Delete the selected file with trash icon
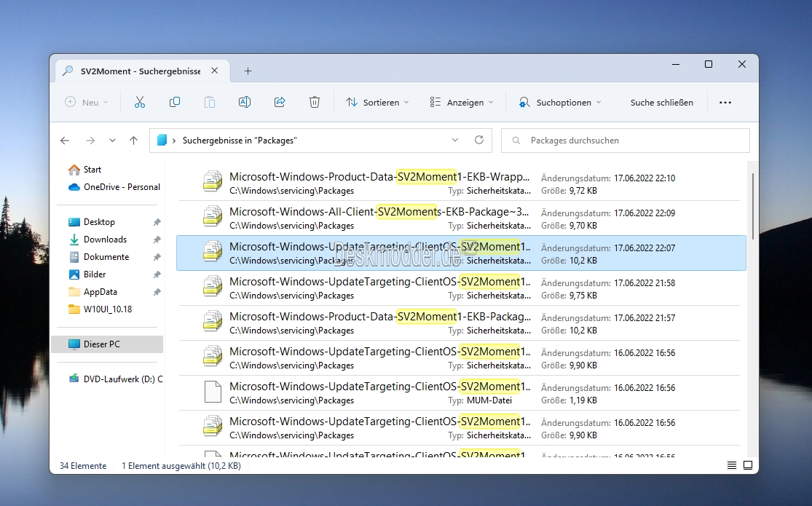The height and width of the screenshot is (506, 812). pyautogui.click(x=315, y=103)
